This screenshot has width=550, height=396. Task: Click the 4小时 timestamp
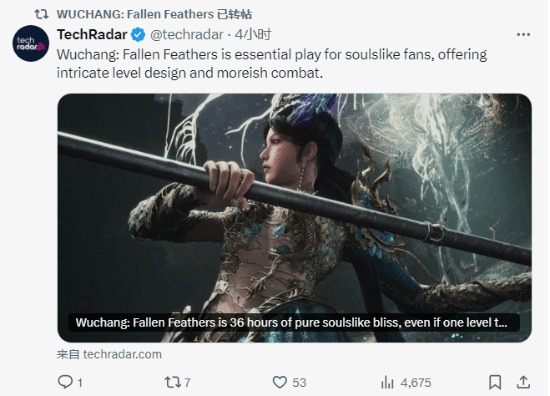[x=253, y=34]
